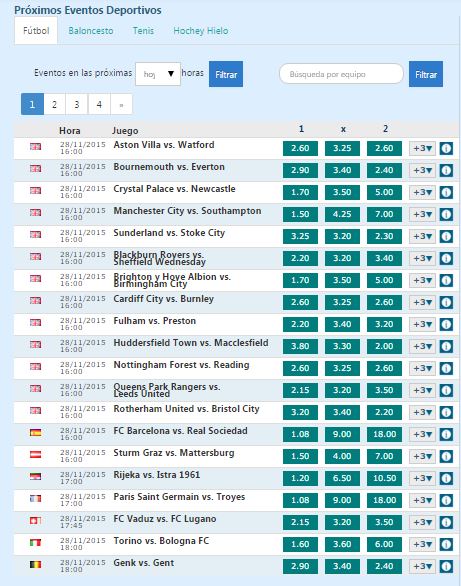Open the hours dropdown showing hoy

pos(158,74)
